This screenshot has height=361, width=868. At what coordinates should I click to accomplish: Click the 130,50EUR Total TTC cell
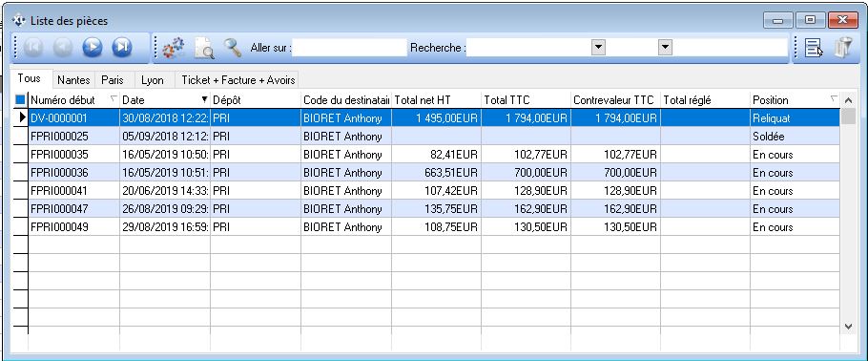click(527, 226)
